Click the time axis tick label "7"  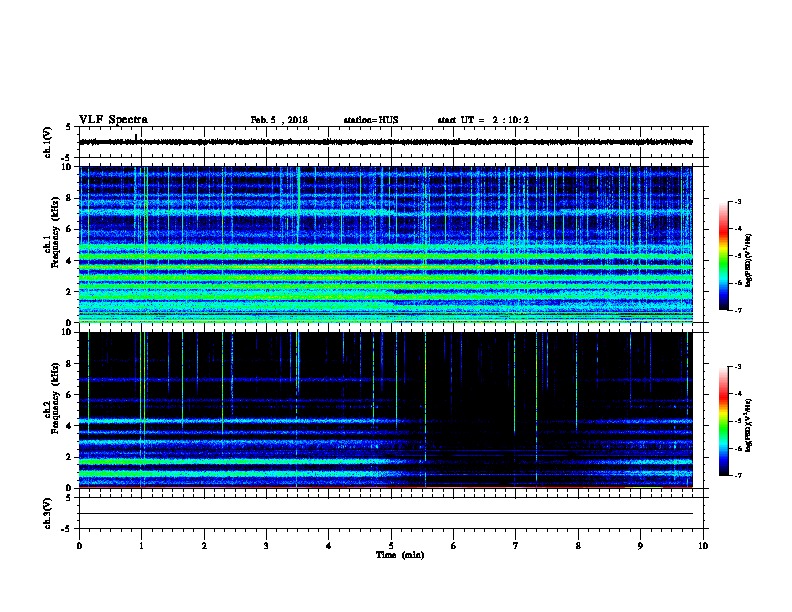515,546
